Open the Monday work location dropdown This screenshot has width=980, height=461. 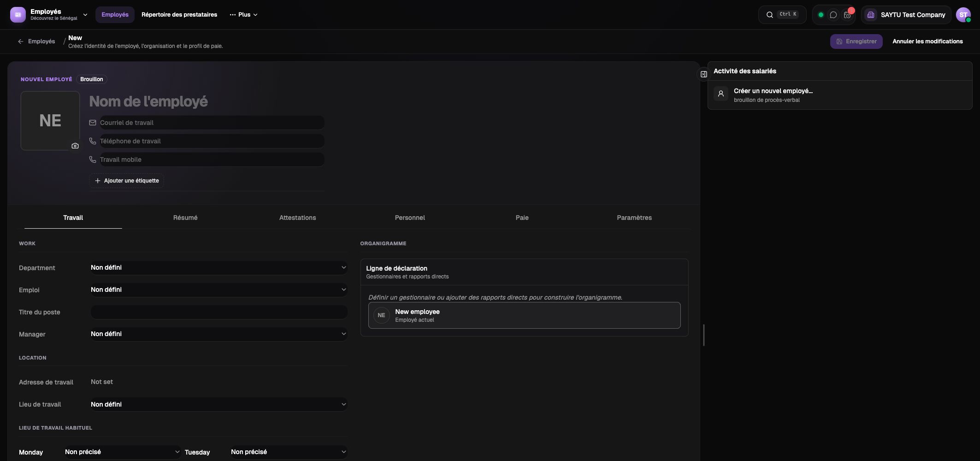pyautogui.click(x=122, y=452)
